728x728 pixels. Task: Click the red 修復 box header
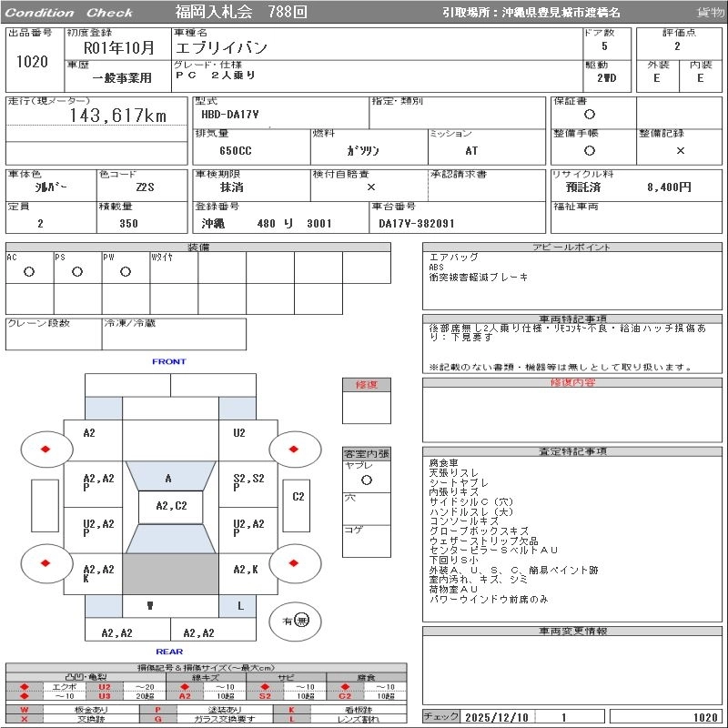(x=367, y=384)
